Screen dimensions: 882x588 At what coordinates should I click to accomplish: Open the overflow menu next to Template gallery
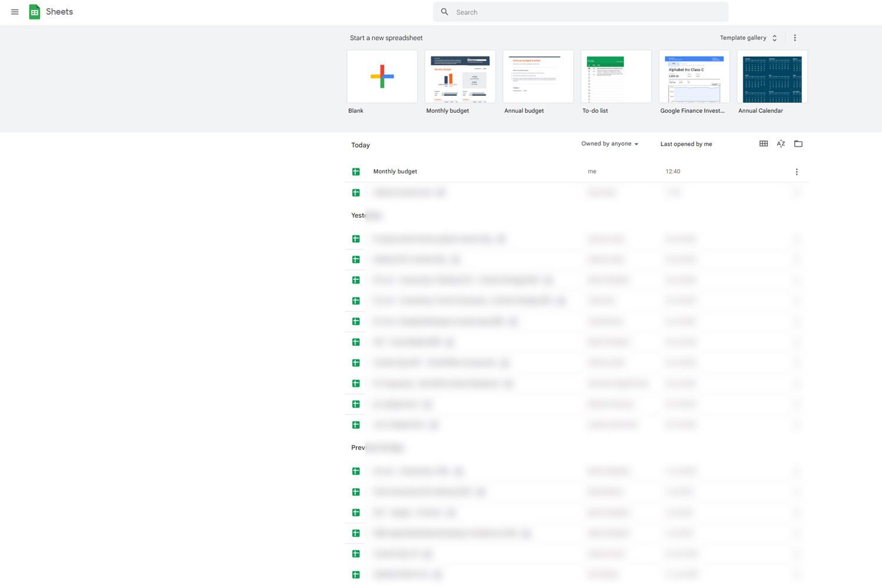[x=795, y=38]
